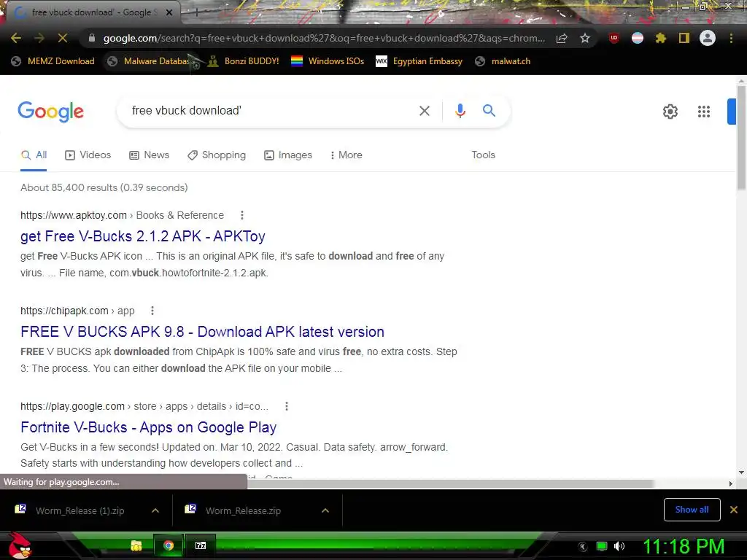Open File Explorer from the taskbar

tap(136, 545)
